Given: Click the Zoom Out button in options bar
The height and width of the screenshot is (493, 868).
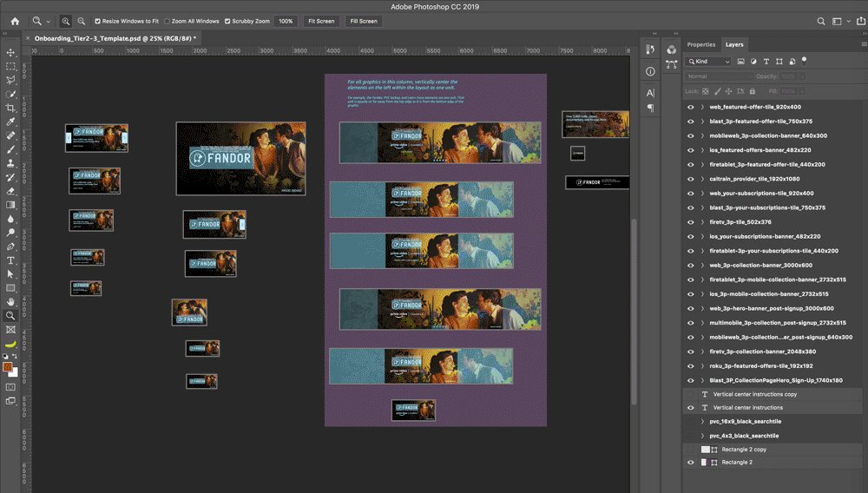Looking at the screenshot, I should tap(82, 21).
